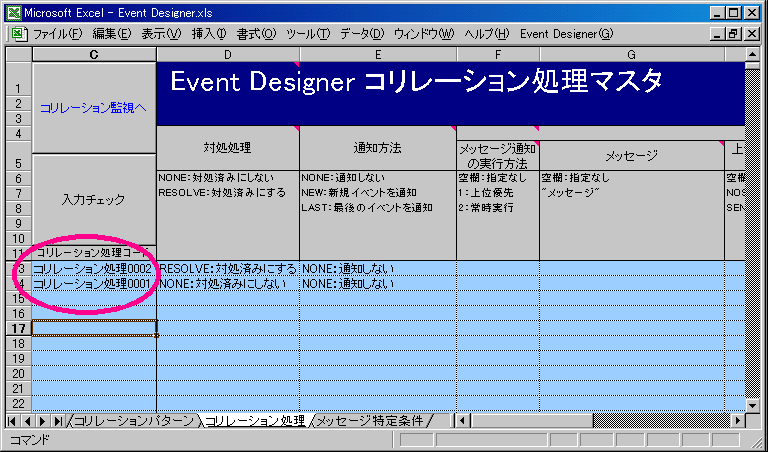This screenshot has width=768, height=452.
Task: Select row 15 header
Action: point(19,298)
